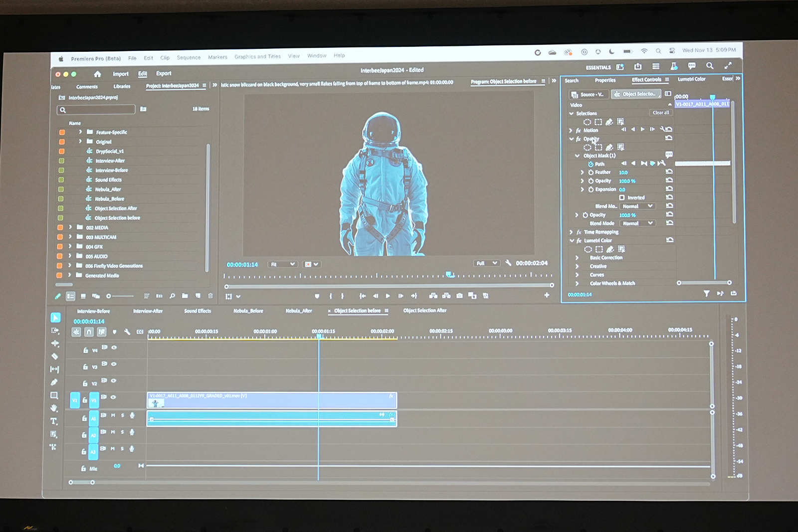Delete item with project panel trash icon
Image resolution: width=798 pixels, height=532 pixels.
[x=210, y=296]
